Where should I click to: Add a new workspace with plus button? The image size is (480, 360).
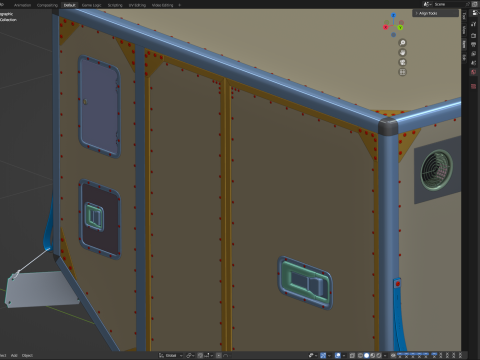point(179,5)
